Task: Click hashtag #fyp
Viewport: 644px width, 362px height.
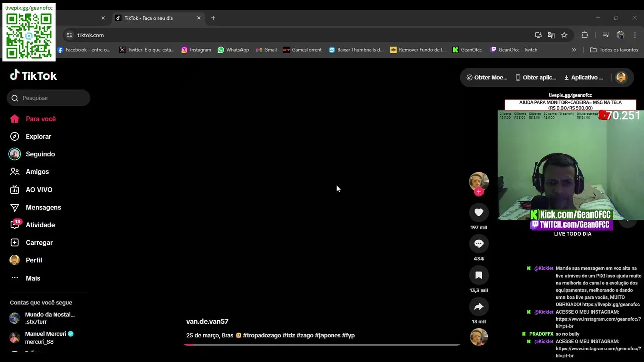Action: pyautogui.click(x=348, y=335)
